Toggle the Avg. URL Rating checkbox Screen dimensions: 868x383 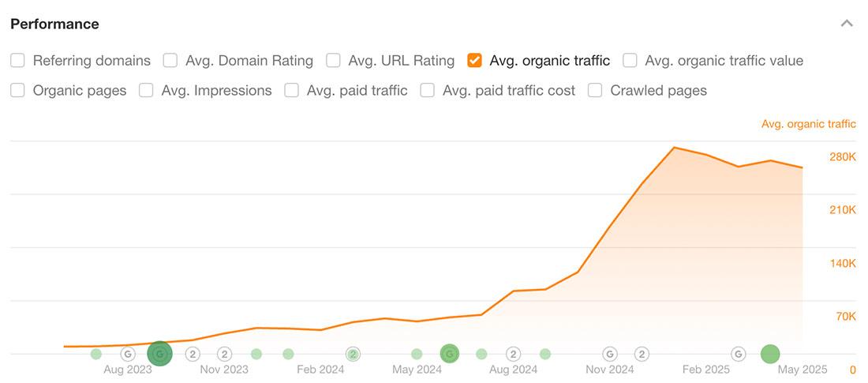tap(333, 61)
